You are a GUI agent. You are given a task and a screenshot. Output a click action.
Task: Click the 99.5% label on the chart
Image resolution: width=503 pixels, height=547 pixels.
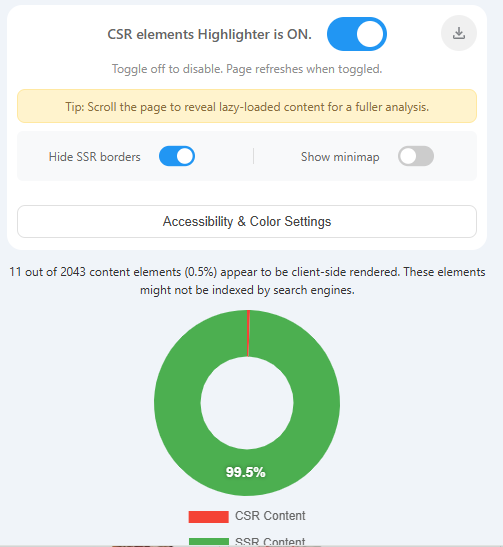(246, 472)
